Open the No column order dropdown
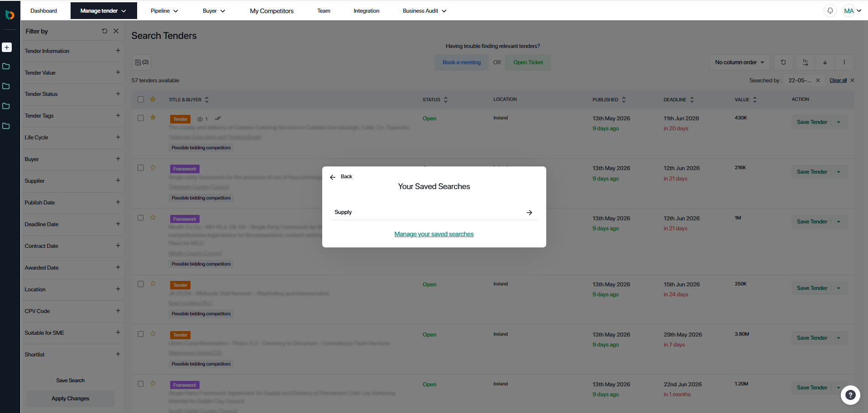The image size is (868, 413). click(740, 62)
